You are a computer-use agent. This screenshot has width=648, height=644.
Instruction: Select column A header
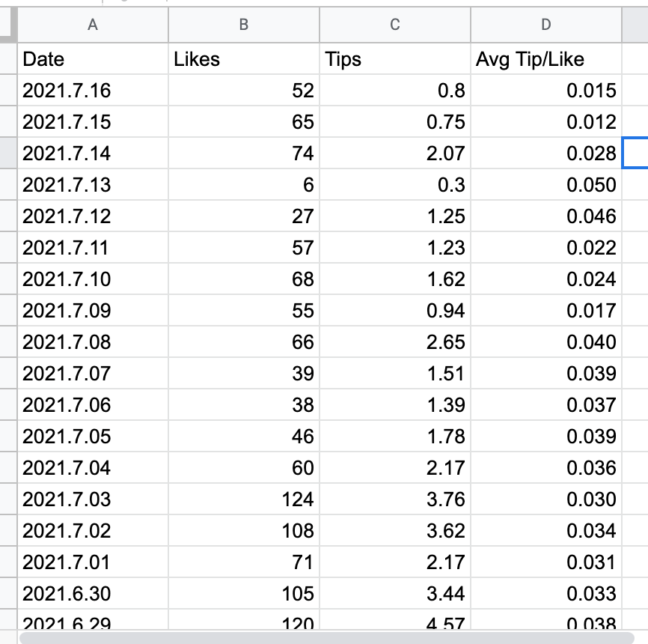(x=93, y=25)
